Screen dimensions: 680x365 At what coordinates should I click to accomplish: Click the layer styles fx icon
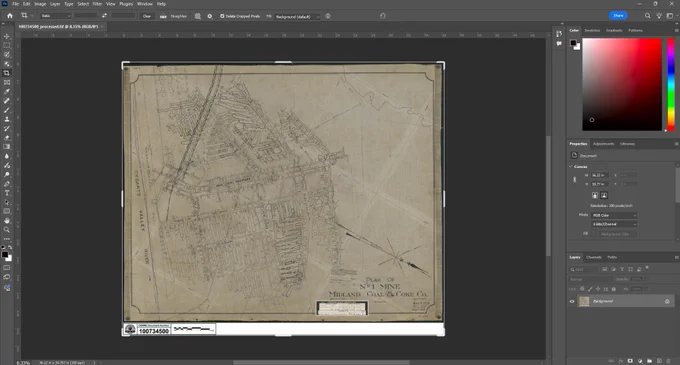click(621, 361)
